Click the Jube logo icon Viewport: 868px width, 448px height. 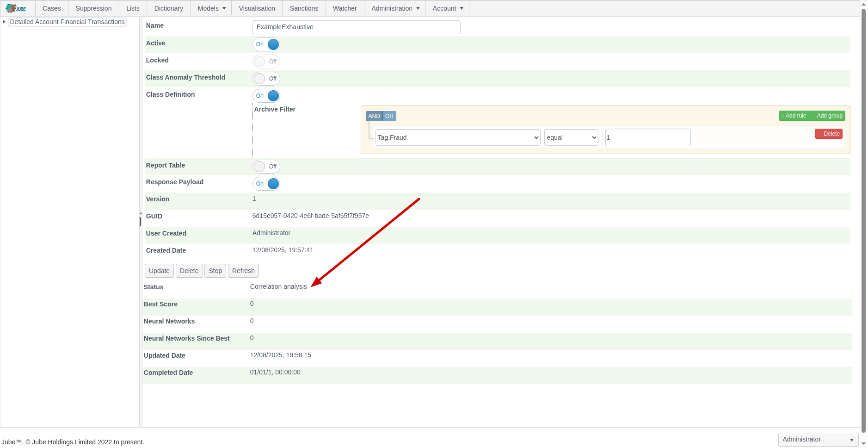[x=16, y=8]
